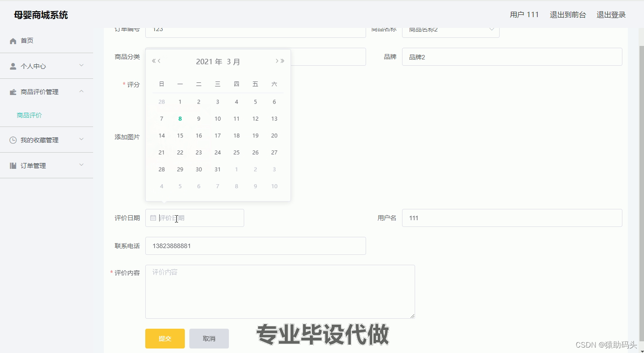644x353 pixels.
Task: Click the 2021 年 year label
Action: (209, 62)
